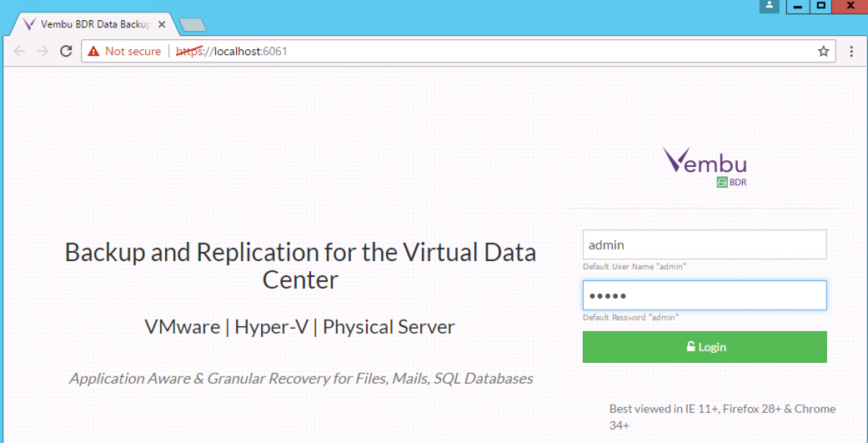Click the red security warning triangle

coord(93,52)
